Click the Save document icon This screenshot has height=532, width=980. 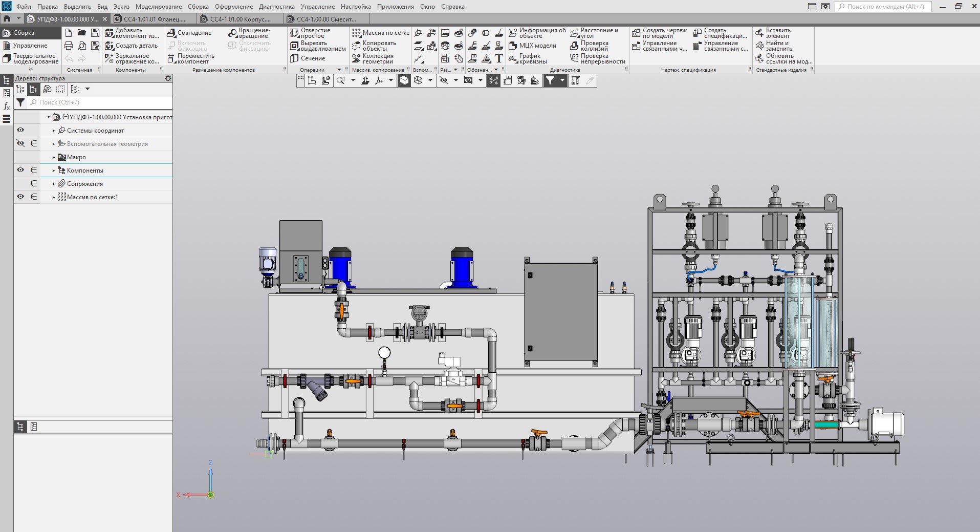[x=95, y=33]
